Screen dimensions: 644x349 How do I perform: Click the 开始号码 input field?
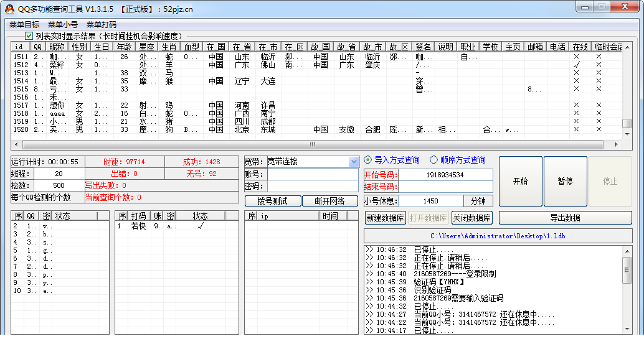445,175
